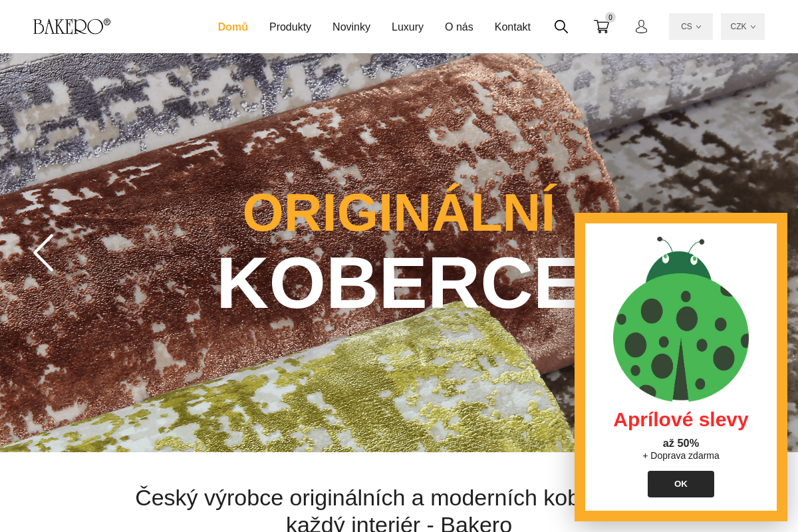798x532 pixels.
Task: Open the user account icon
Action: pos(641,27)
